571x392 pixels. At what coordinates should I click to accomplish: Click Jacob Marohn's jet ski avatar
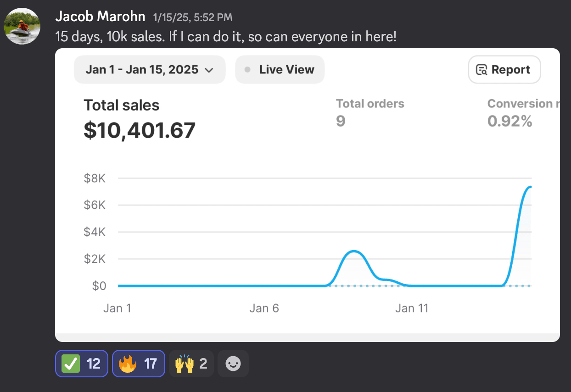(x=22, y=26)
